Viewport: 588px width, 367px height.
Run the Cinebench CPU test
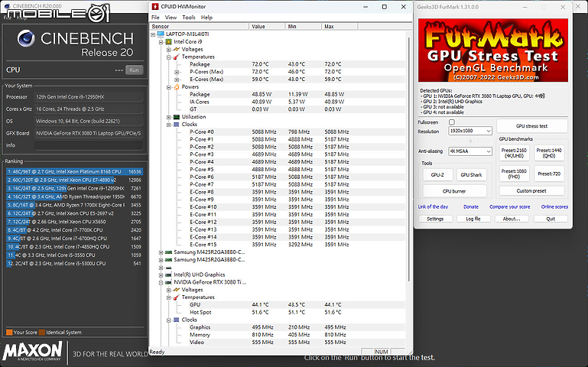tap(135, 70)
